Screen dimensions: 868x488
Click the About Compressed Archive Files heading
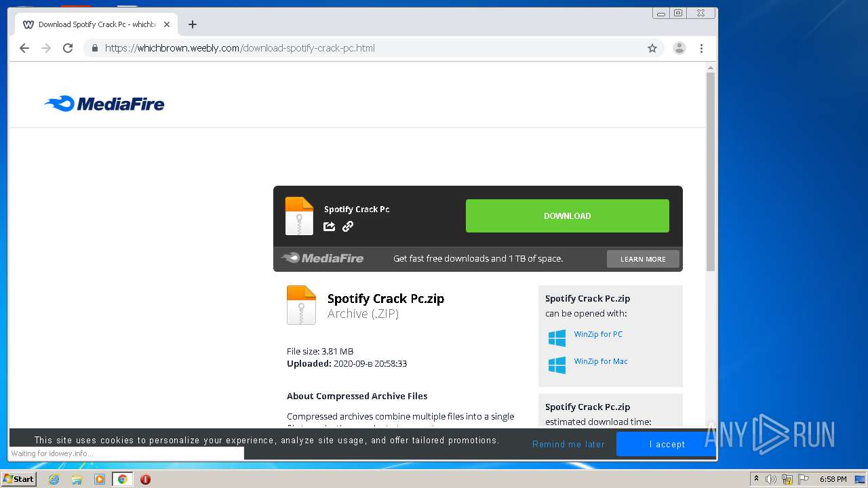(357, 396)
